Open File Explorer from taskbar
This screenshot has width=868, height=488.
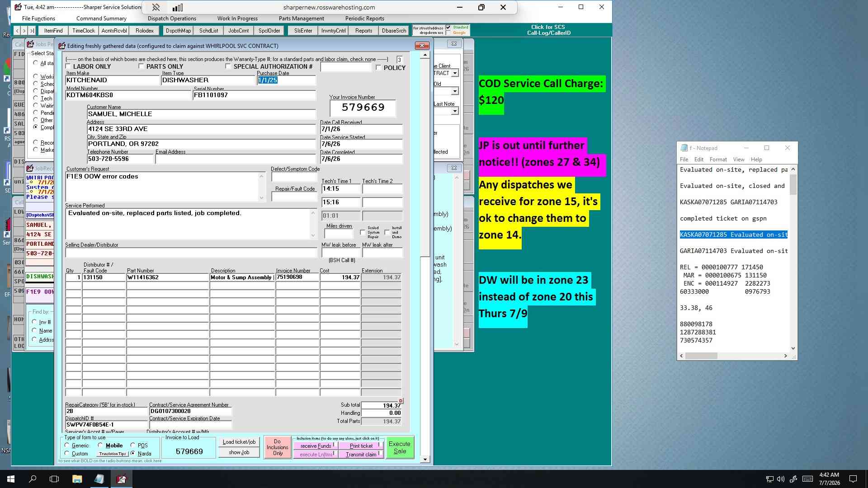[77, 479]
